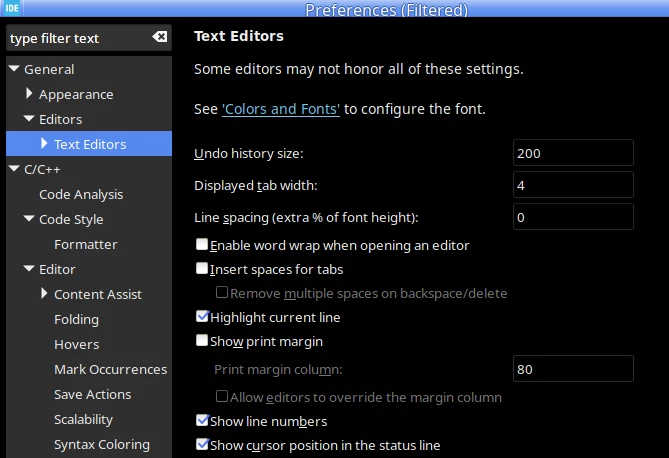Click the Undo history size field
The width and height of the screenshot is (669, 458).
[x=573, y=153]
